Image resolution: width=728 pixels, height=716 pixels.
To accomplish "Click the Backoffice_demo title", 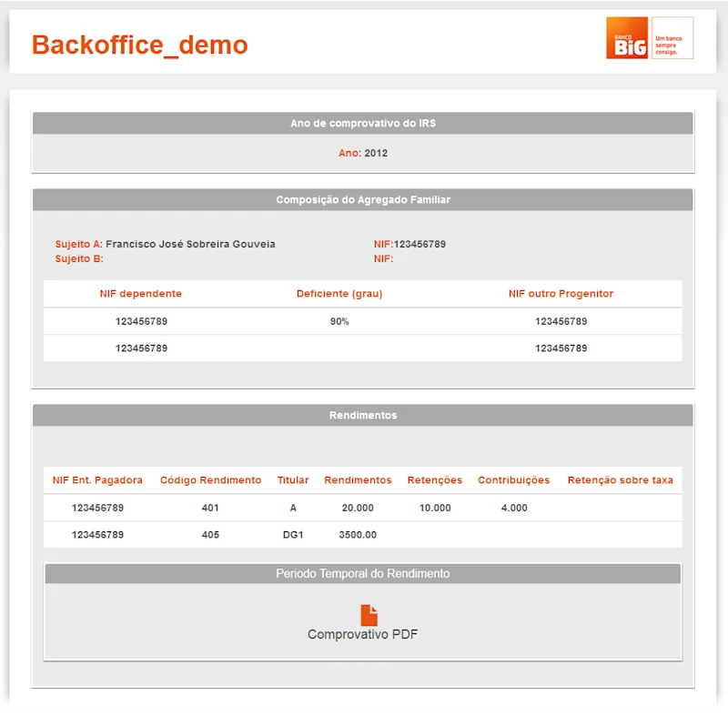I will (140, 45).
